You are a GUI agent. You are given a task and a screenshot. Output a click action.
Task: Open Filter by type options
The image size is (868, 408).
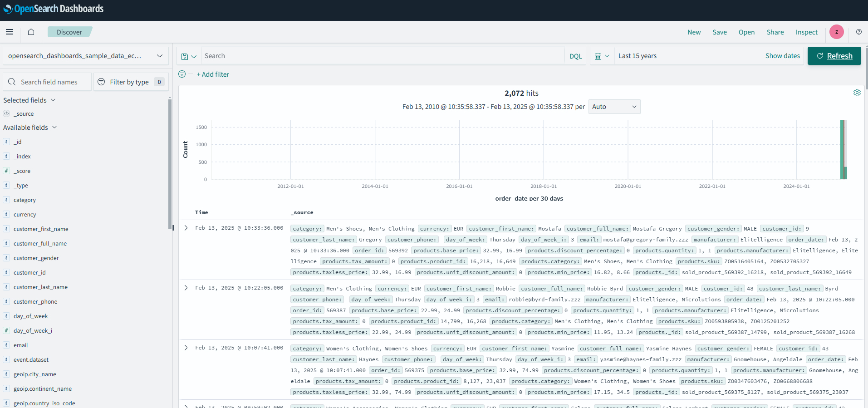coord(131,82)
